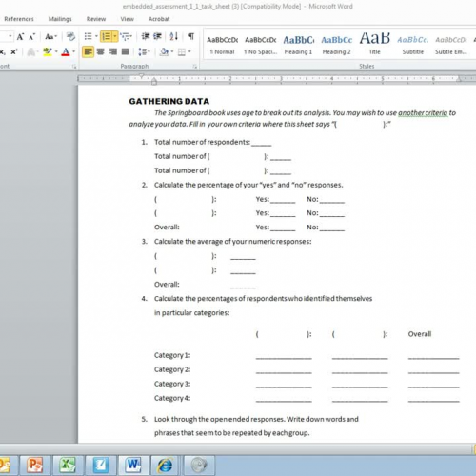Decrease the paragraph indent
This screenshot has height=476, width=476.
[x=146, y=36]
